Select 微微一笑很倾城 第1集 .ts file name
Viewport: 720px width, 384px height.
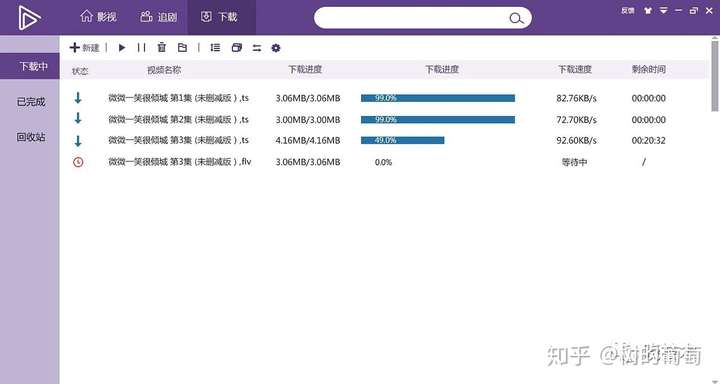179,98
